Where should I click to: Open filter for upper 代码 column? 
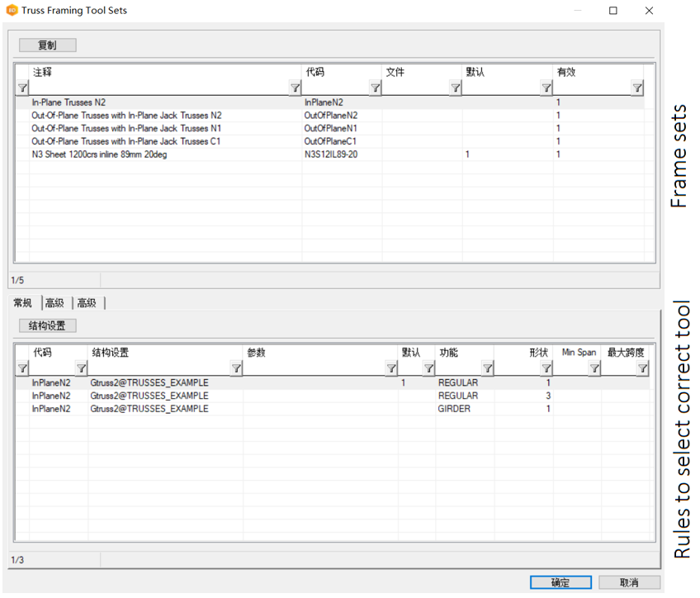coord(376,88)
